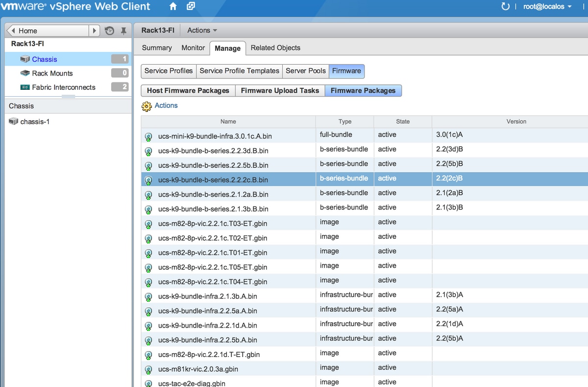Sort by the Type column header

[345, 122]
